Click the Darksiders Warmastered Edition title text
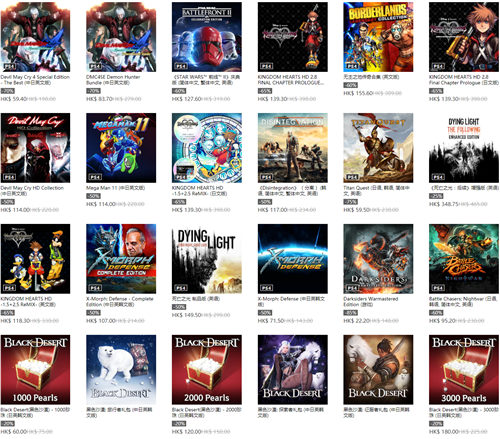 click(371, 302)
